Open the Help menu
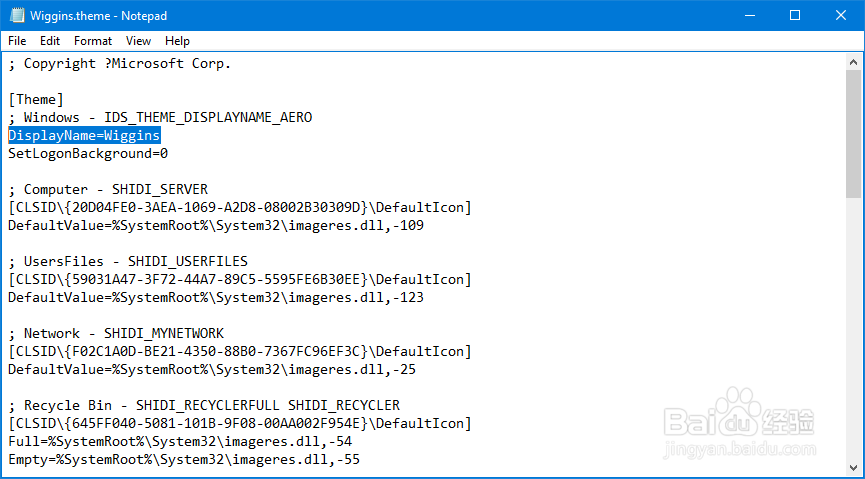 177,41
